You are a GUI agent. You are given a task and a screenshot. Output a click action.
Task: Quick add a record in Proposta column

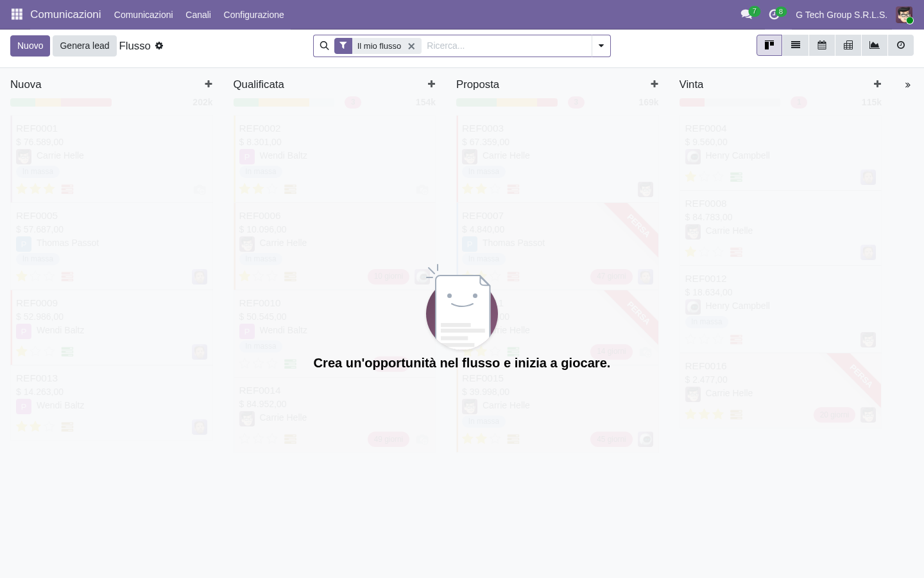(654, 84)
